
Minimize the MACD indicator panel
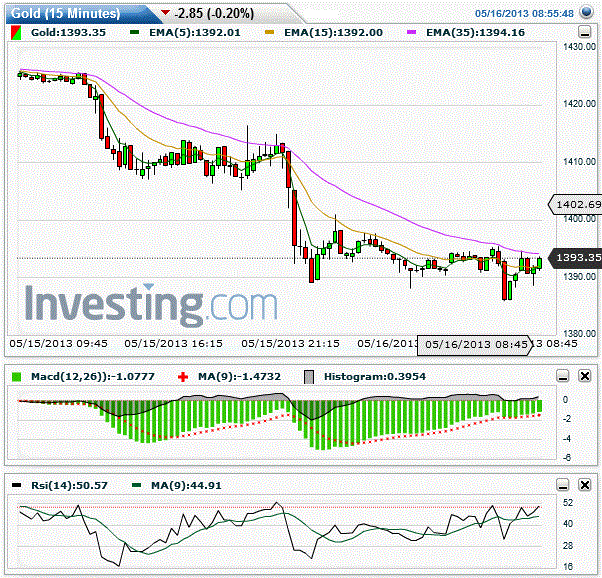563,376
